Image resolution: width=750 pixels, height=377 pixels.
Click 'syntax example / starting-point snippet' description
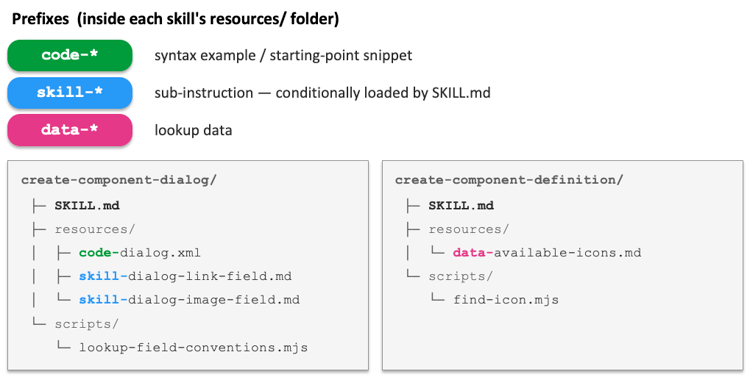(x=283, y=55)
